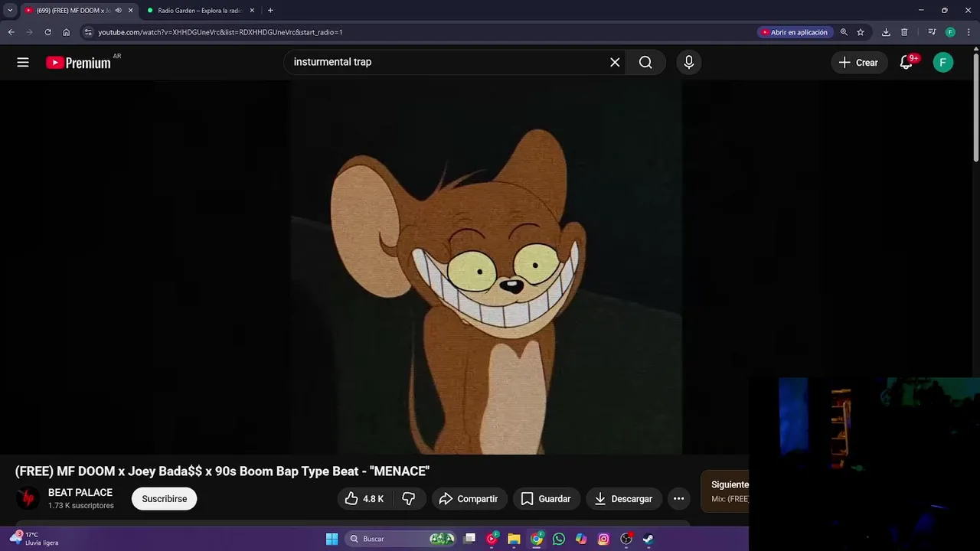Open Steam from taskbar
This screenshot has height=551, width=980.
click(648, 539)
